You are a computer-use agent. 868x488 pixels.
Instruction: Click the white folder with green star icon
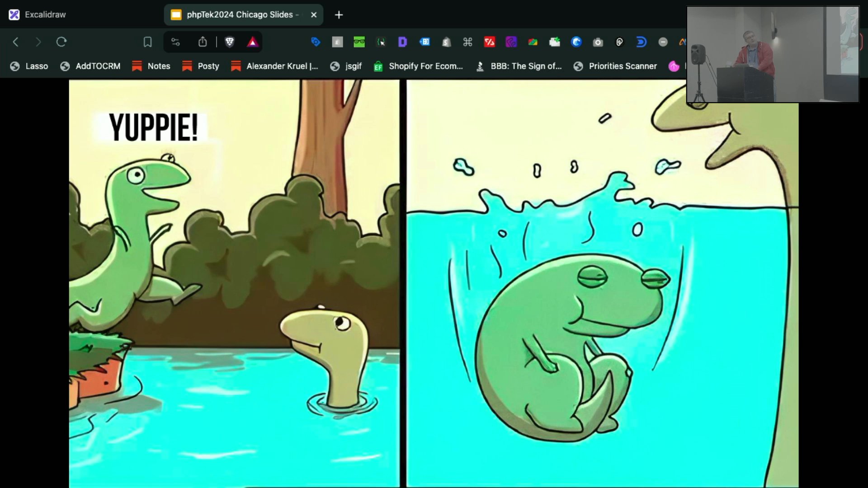click(x=555, y=42)
